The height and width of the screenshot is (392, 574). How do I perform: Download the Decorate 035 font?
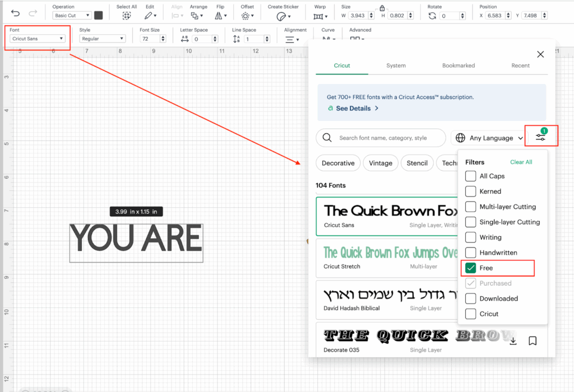(x=513, y=340)
